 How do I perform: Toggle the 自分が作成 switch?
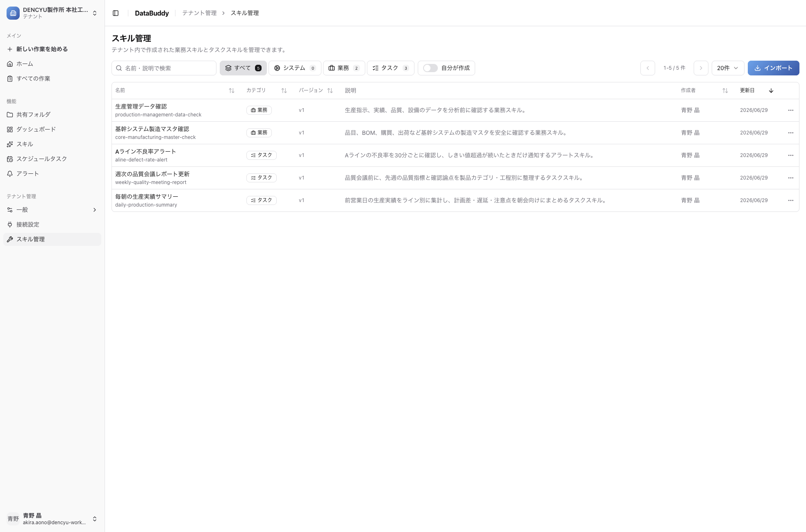tap(430, 68)
